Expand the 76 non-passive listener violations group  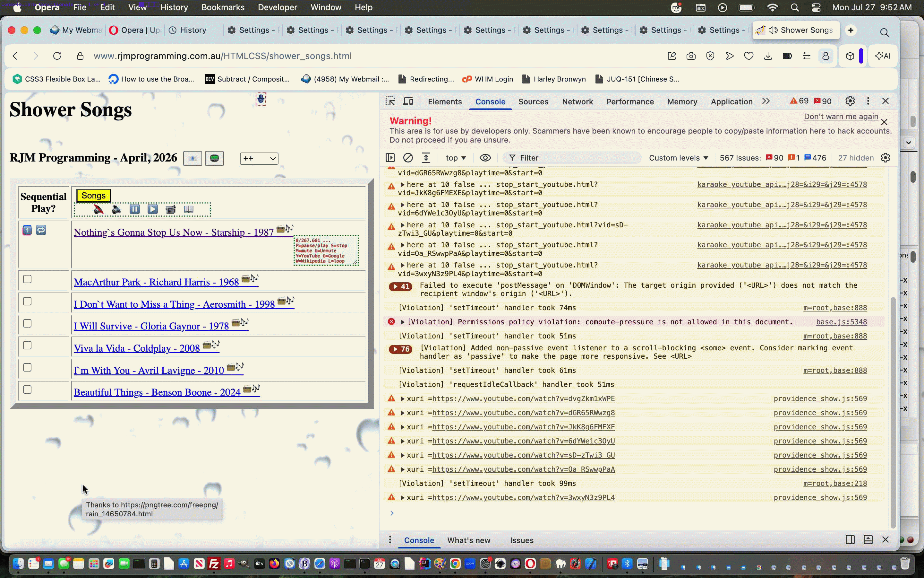pos(400,349)
